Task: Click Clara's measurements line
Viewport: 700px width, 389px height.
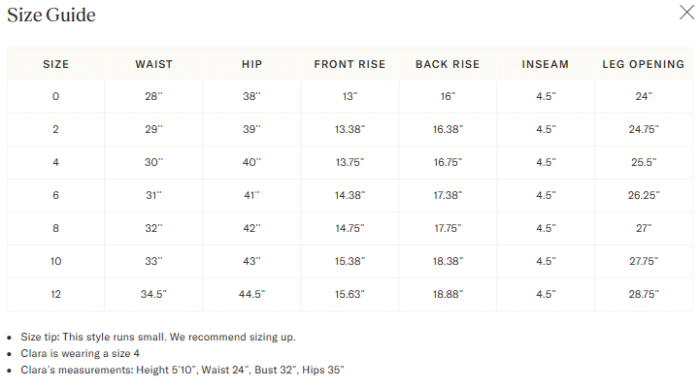Action: (182, 370)
